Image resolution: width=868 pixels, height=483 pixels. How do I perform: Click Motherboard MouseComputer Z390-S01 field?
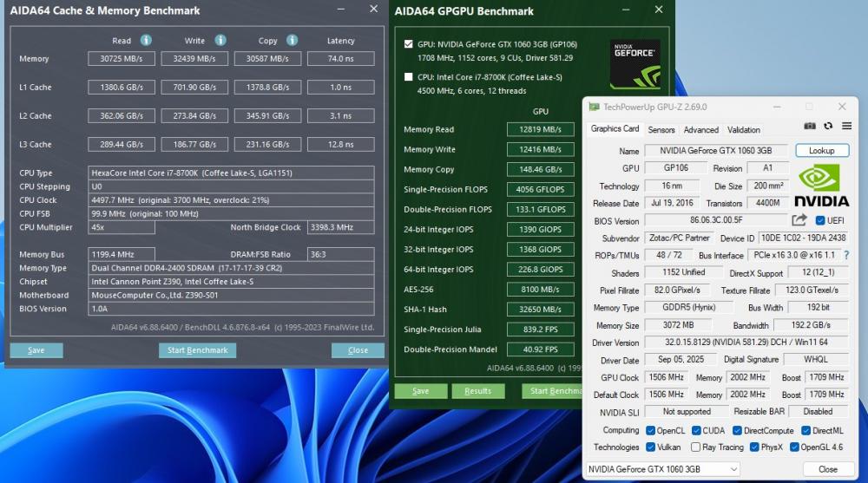pyautogui.click(x=231, y=295)
